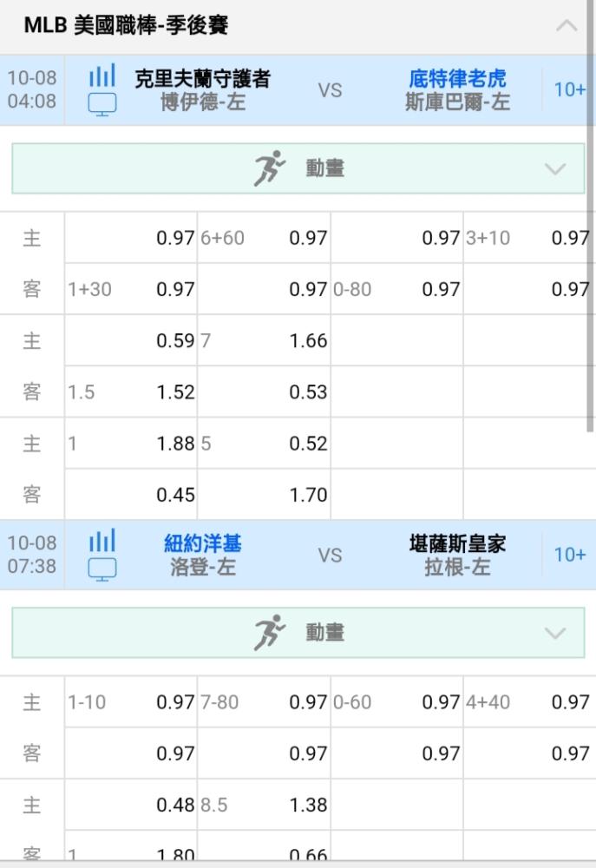Choose odds 1.38 with line 8.5
The width and height of the screenshot is (596, 868).
(264, 805)
